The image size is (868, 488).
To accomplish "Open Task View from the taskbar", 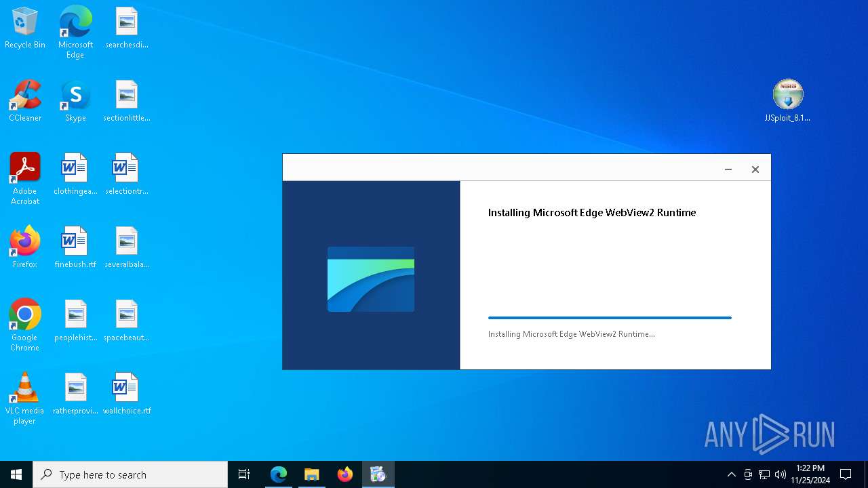I will (244, 474).
